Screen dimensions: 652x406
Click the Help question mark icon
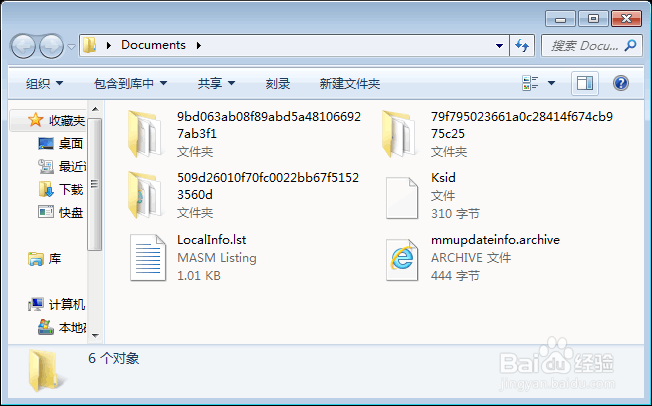coord(620,83)
